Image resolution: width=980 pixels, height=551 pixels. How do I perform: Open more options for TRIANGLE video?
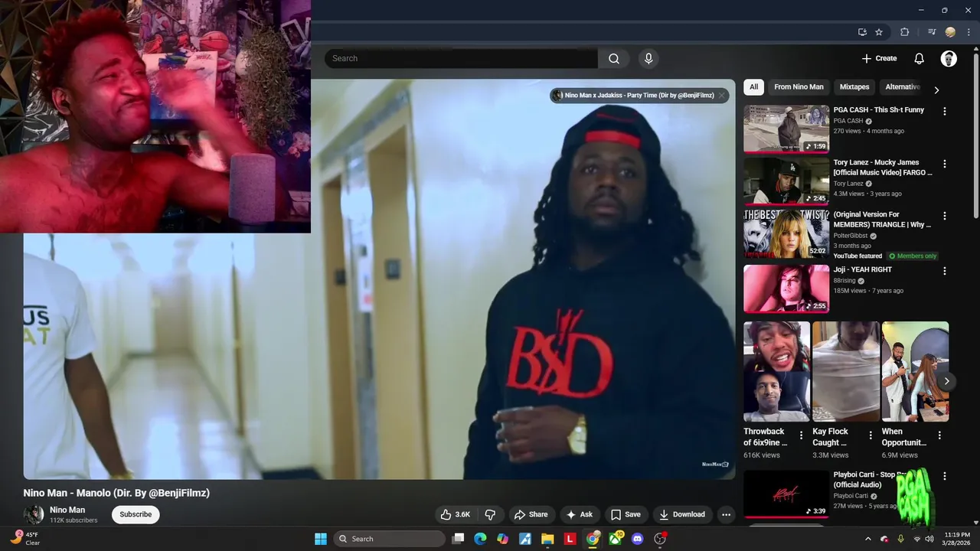pos(944,217)
